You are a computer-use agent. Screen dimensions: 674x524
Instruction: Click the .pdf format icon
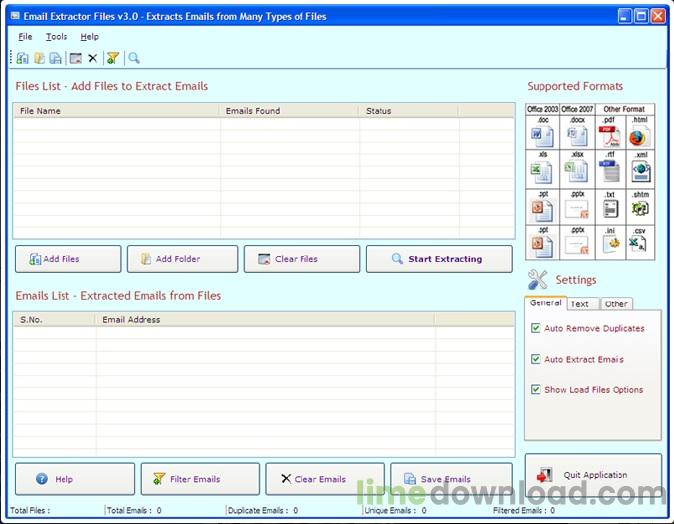click(608, 136)
